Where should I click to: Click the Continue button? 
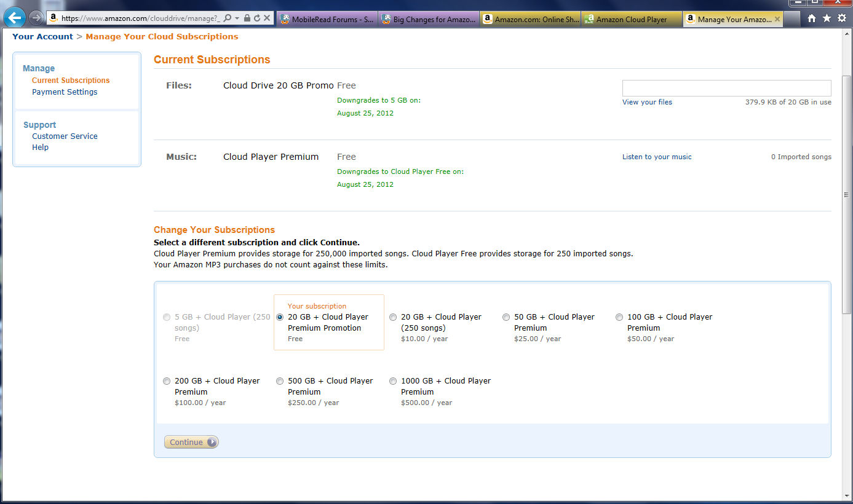click(x=191, y=442)
